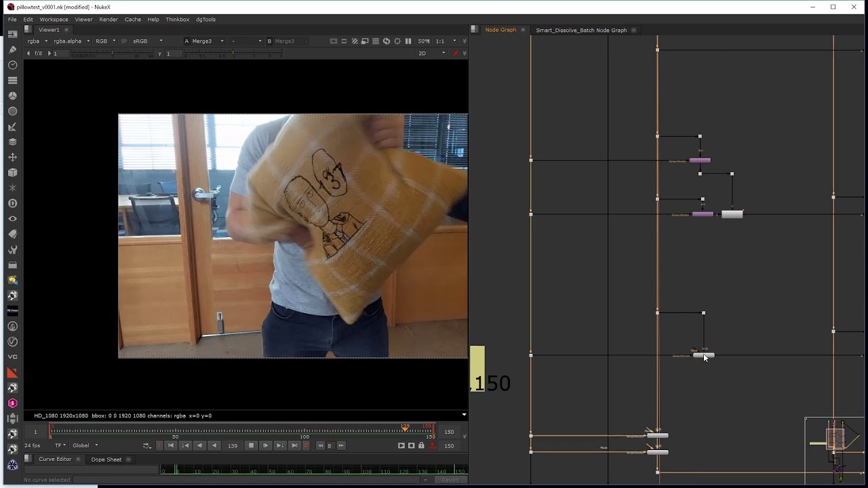Open the rgba channel set dropdown
The image size is (868, 488).
pos(37,41)
